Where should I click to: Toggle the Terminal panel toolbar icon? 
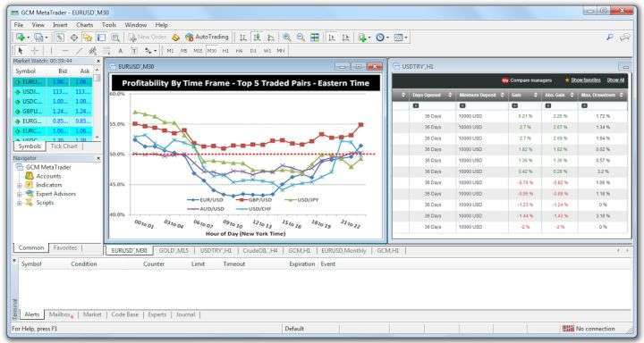click(101, 38)
